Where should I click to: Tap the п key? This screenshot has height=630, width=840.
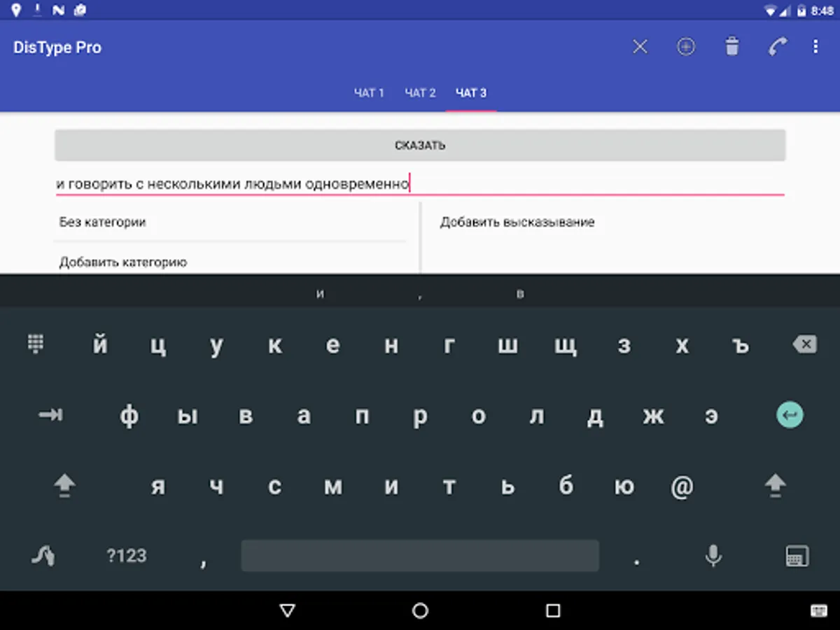[x=362, y=416]
